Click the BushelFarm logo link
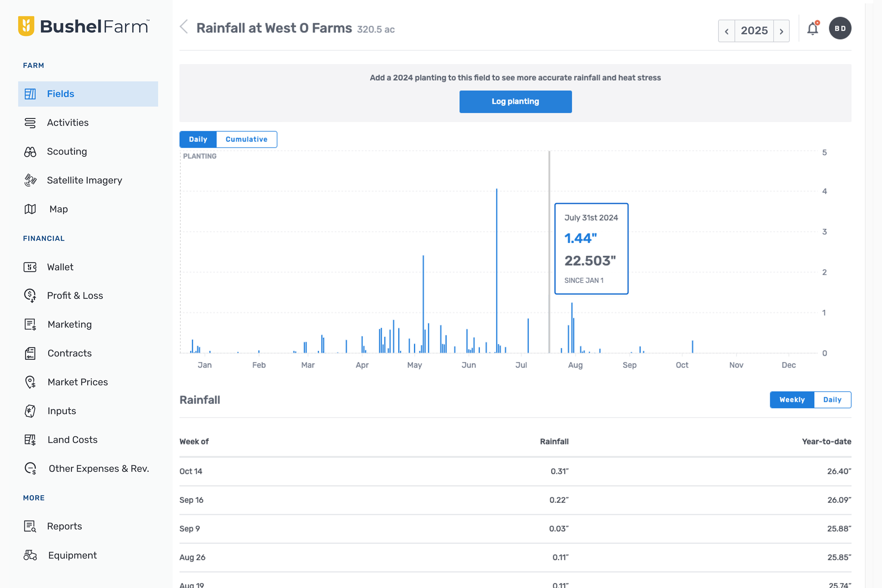This screenshot has width=882, height=588. pos(83,26)
